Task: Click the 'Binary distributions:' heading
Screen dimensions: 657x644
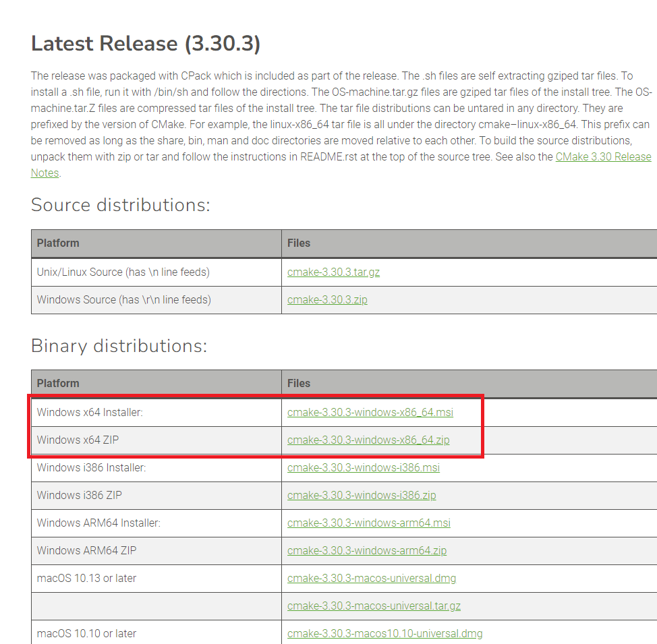Action: (119, 346)
